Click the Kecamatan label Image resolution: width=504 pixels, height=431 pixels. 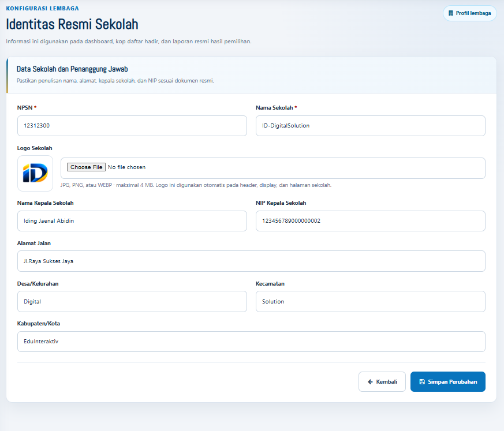pos(270,284)
